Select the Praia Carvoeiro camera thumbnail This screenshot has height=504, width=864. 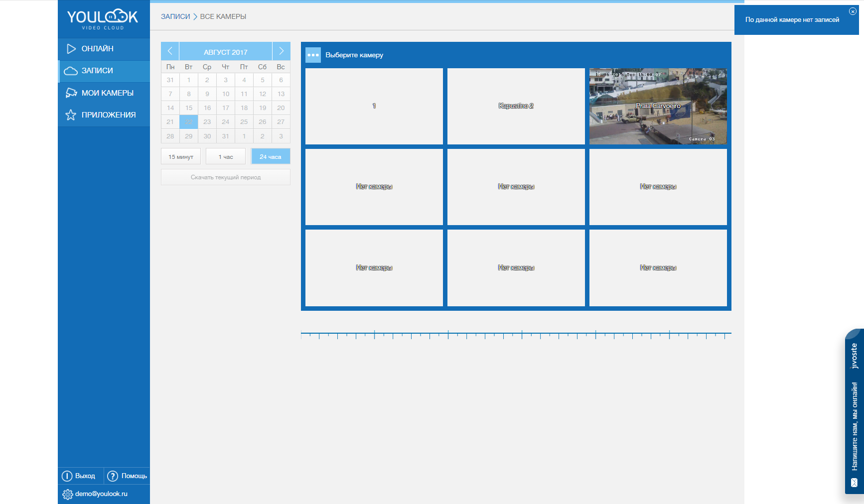[658, 106]
